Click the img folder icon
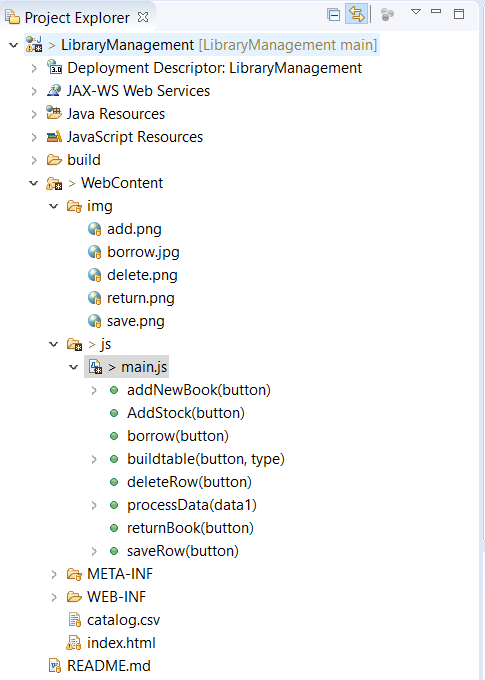This screenshot has height=680, width=485. pos(74,206)
